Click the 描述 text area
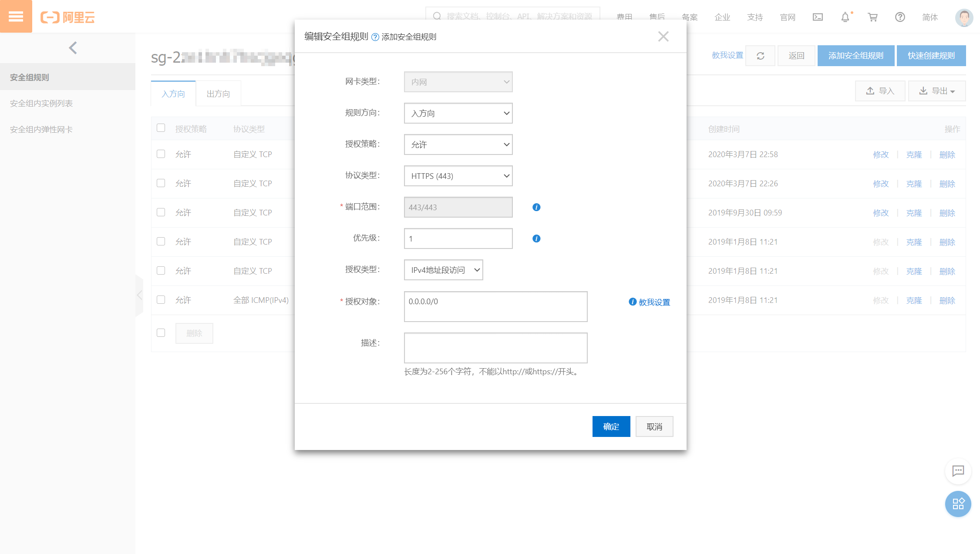Viewport: 980px width, 554px height. tap(495, 348)
